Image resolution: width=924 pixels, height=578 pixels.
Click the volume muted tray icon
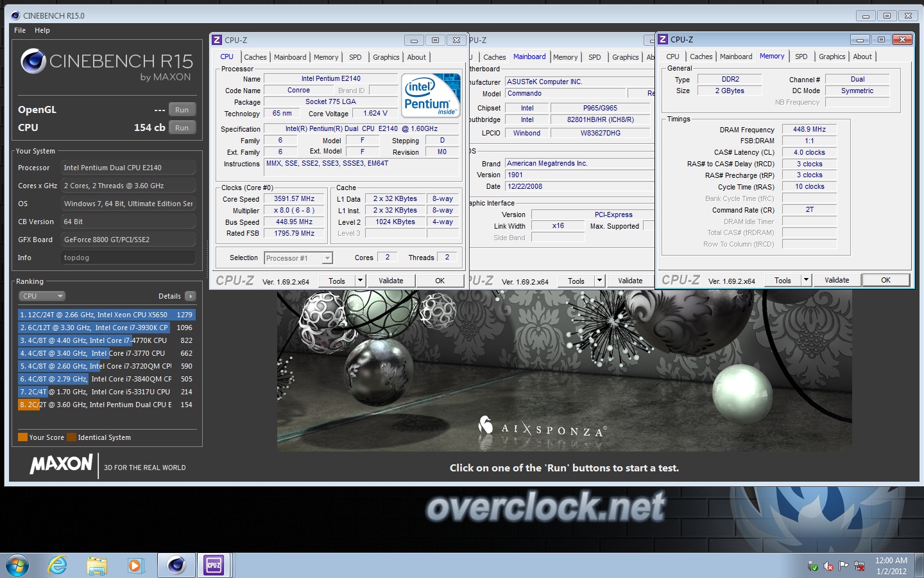pyautogui.click(x=828, y=566)
